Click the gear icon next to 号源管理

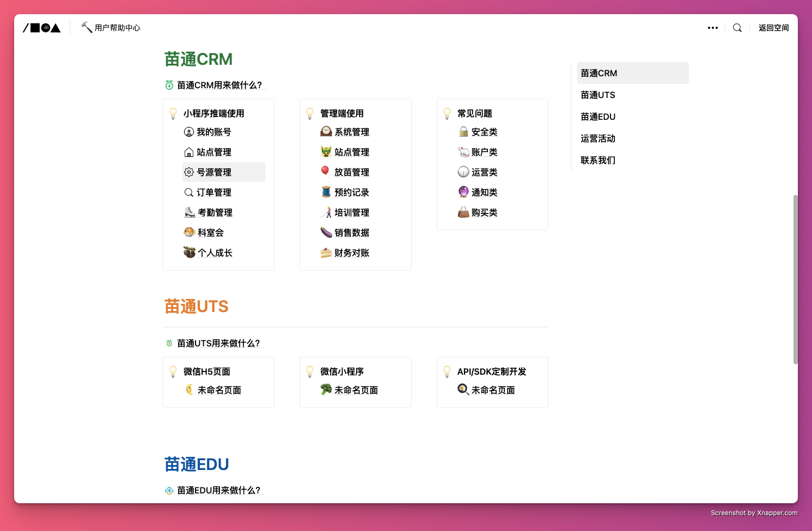coord(189,172)
